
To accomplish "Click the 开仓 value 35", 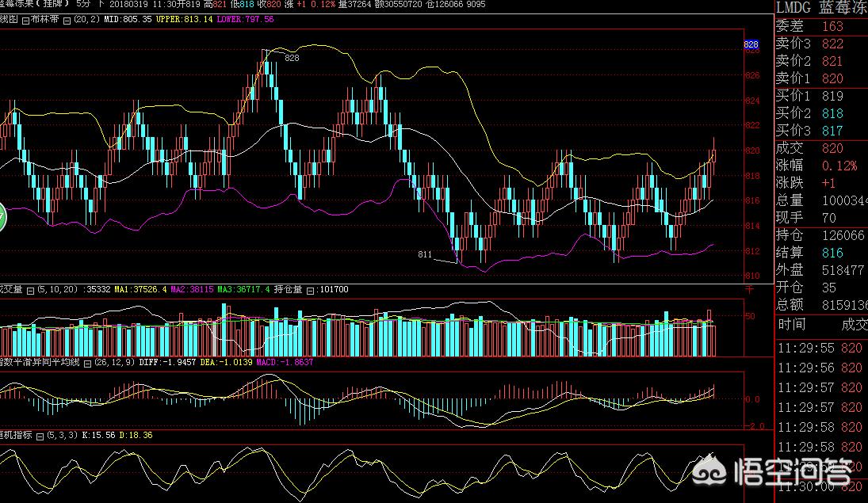I will [829, 288].
